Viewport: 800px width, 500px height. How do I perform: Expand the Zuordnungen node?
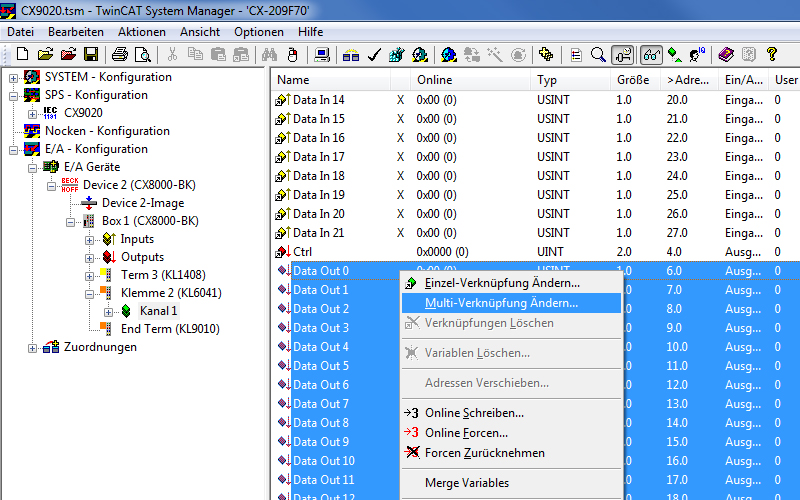point(32,348)
